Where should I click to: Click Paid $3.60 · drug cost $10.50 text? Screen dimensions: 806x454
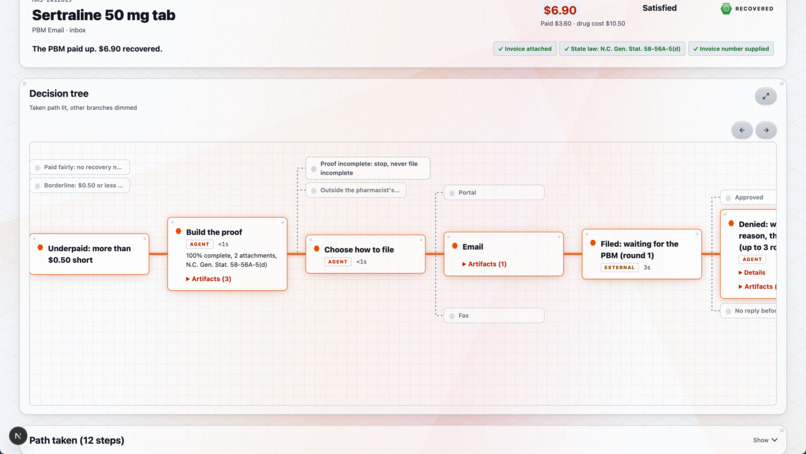pyautogui.click(x=582, y=24)
